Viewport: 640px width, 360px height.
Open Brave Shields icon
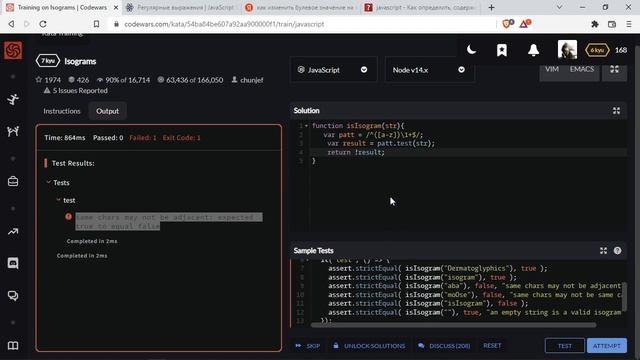[x=507, y=24]
